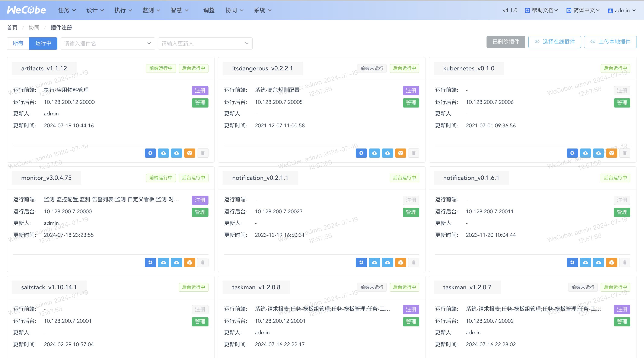Open the updater name dropdown

coord(205,44)
